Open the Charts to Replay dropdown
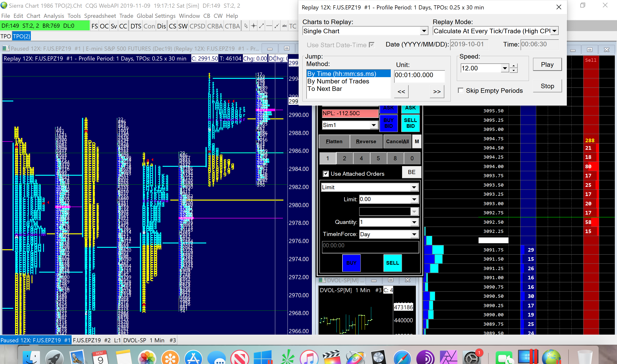The width and height of the screenshot is (617, 364). pyautogui.click(x=424, y=31)
